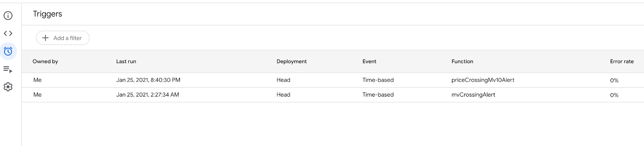The width and height of the screenshot is (644, 146).
Task: Click the Last run column header
Action: (x=126, y=62)
